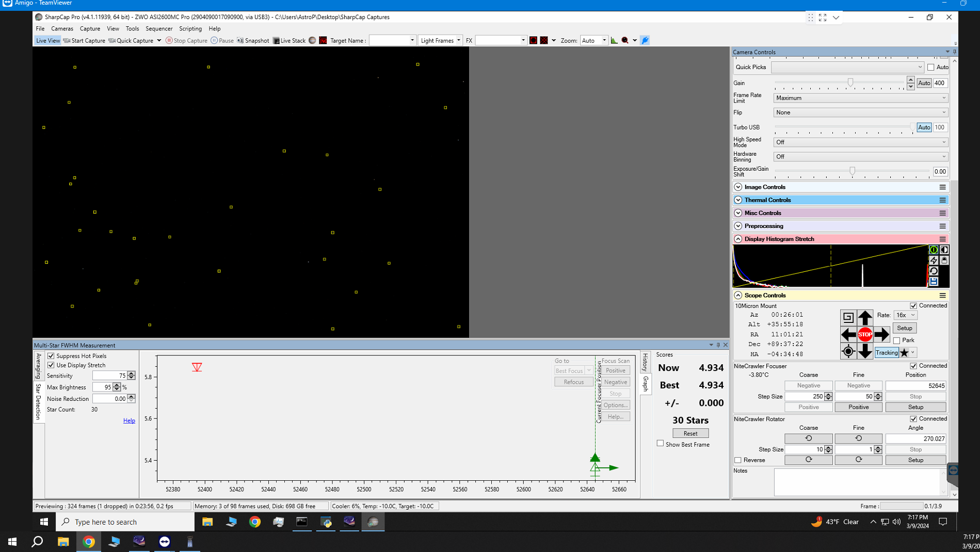Image resolution: width=980 pixels, height=552 pixels.
Task: Toggle 10Micron Mount Connected checkbox
Action: 913,306
